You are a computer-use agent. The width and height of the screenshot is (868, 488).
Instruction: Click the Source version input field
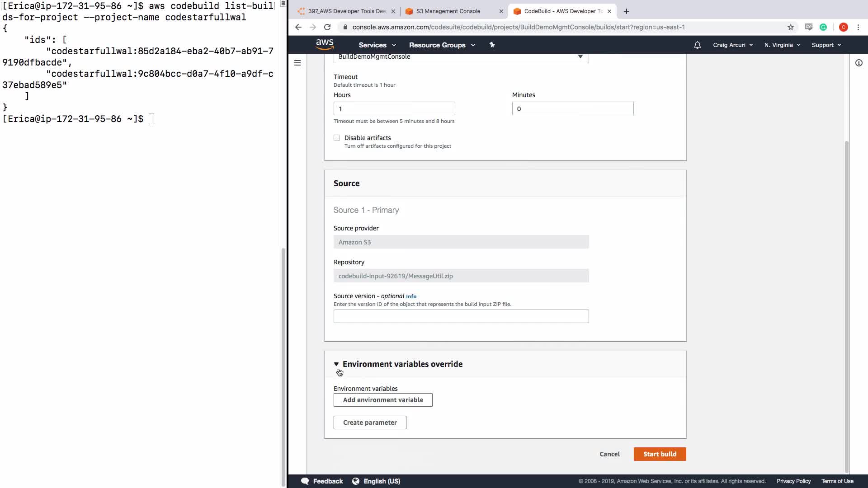pos(461,316)
